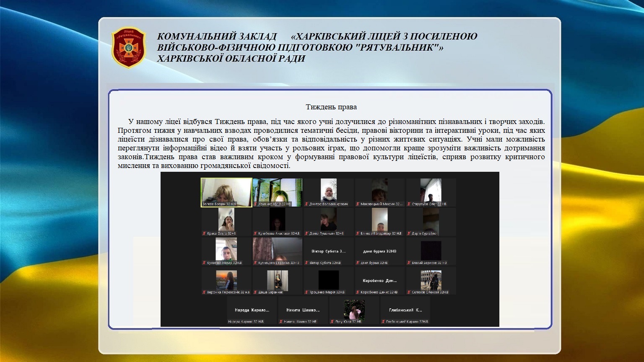Viewport: 644px width, 362px height.
Task: Click the даня бурма name tile
Action: [380, 251]
